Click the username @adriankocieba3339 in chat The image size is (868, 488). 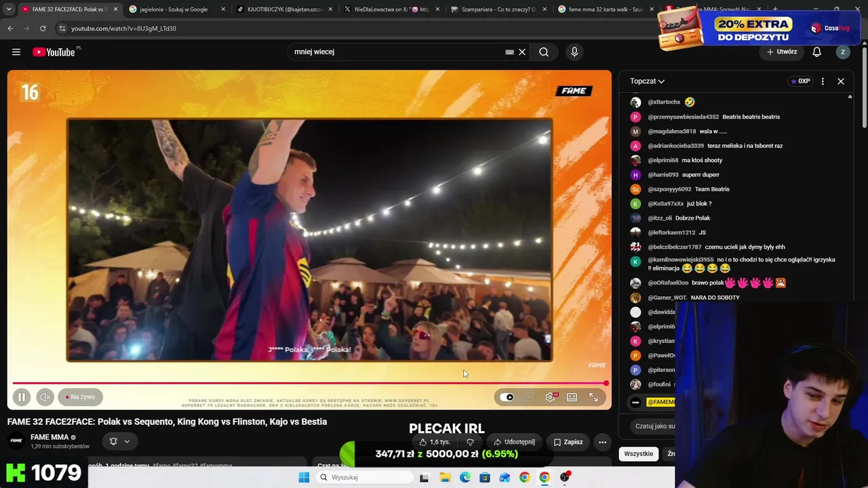675,146
